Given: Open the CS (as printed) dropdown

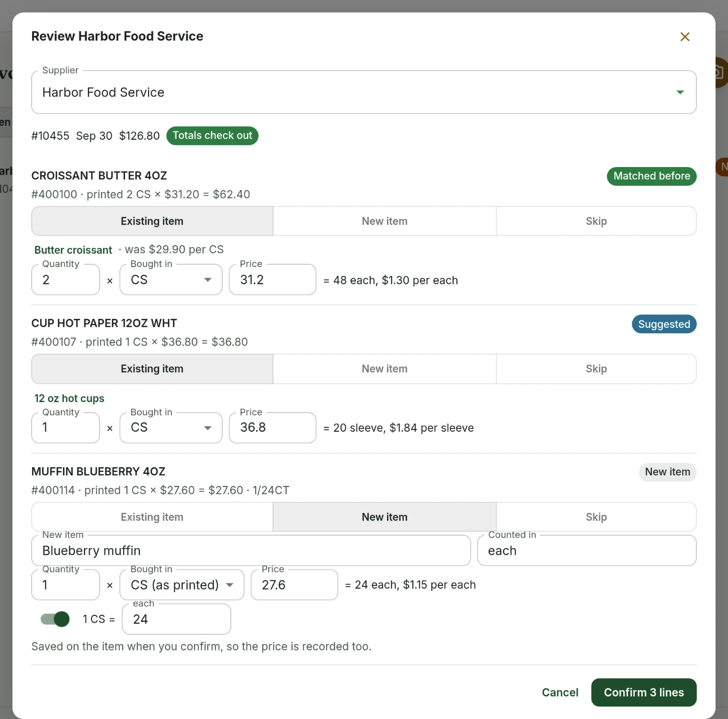Looking at the screenshot, I should (182, 585).
